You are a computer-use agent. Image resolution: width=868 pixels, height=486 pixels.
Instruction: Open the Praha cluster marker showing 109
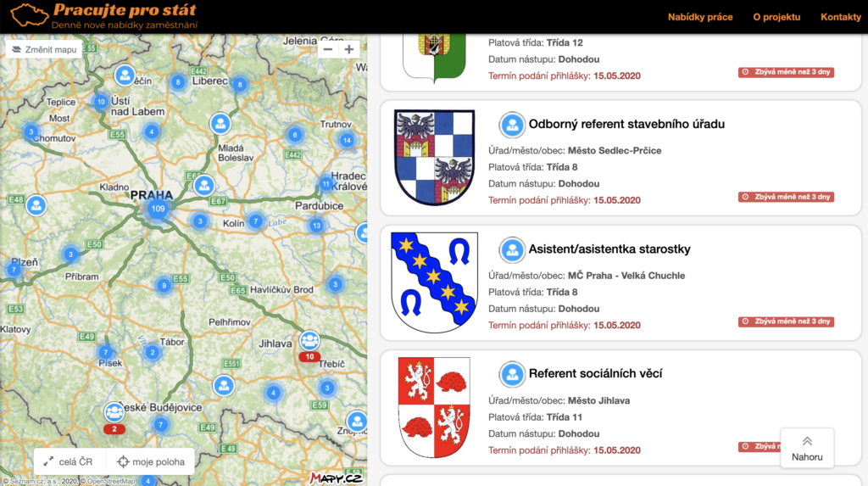pyautogui.click(x=157, y=209)
